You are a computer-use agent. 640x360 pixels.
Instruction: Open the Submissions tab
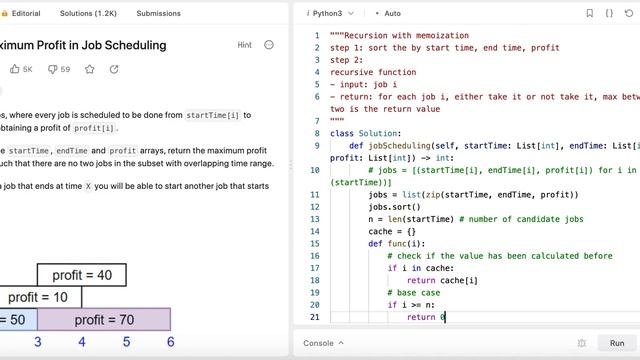coord(158,13)
